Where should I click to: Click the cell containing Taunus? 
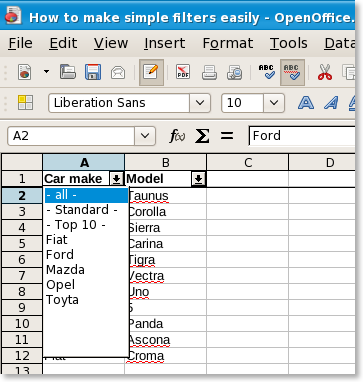167,196
